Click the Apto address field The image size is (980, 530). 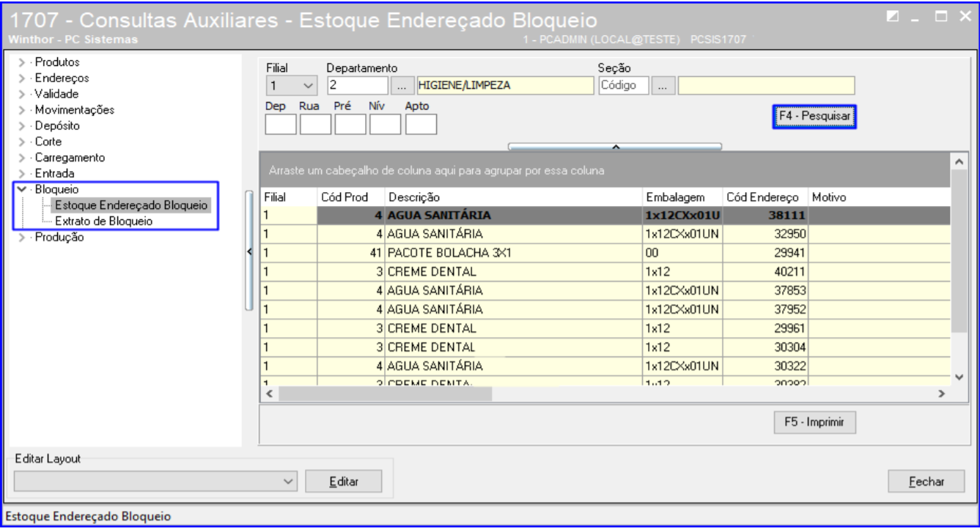pos(421,125)
